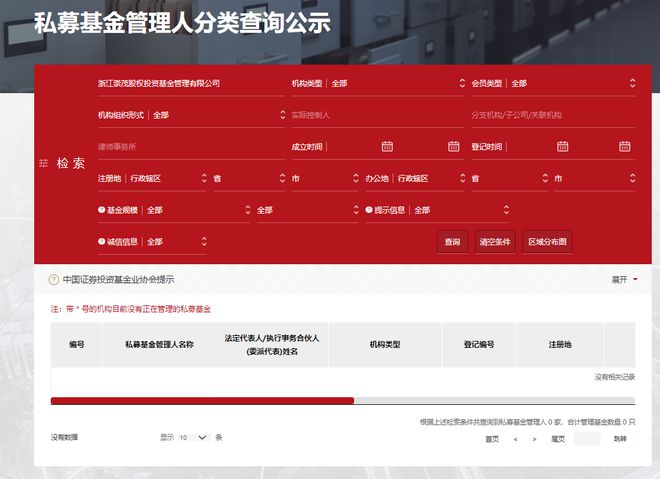The width and height of the screenshot is (660, 479).
Task: Go to 首页 in pagination
Action: pos(492,439)
